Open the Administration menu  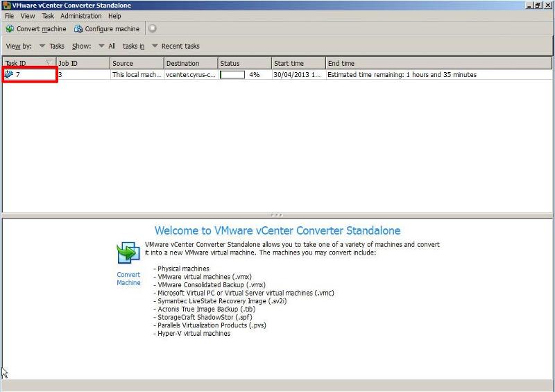(x=80, y=16)
